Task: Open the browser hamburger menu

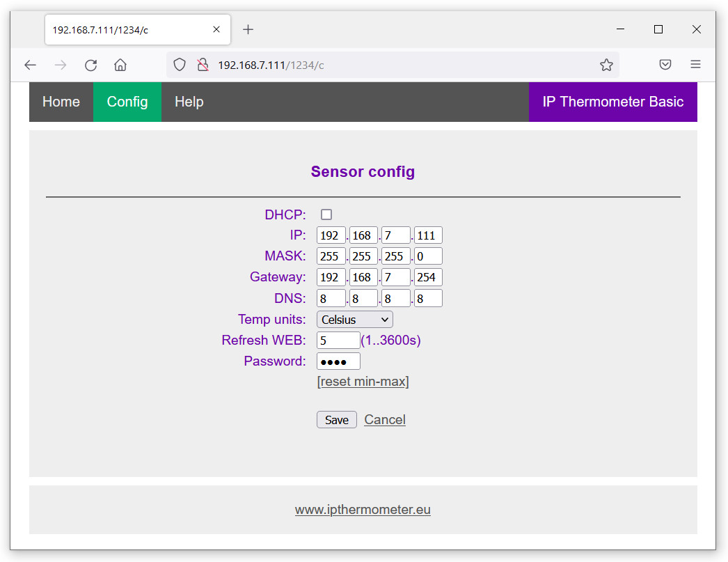Action: point(695,65)
